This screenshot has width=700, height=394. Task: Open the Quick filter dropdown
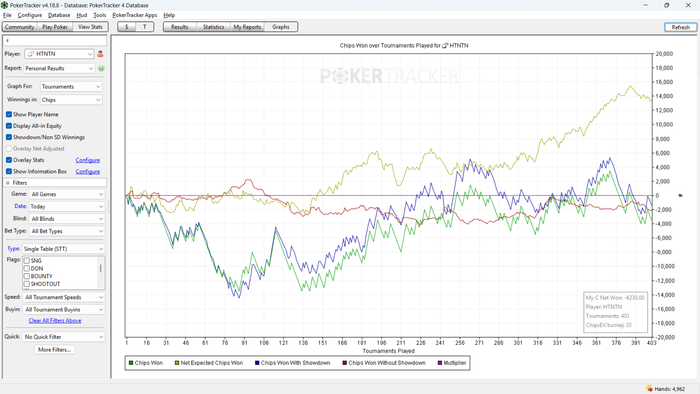(63, 337)
